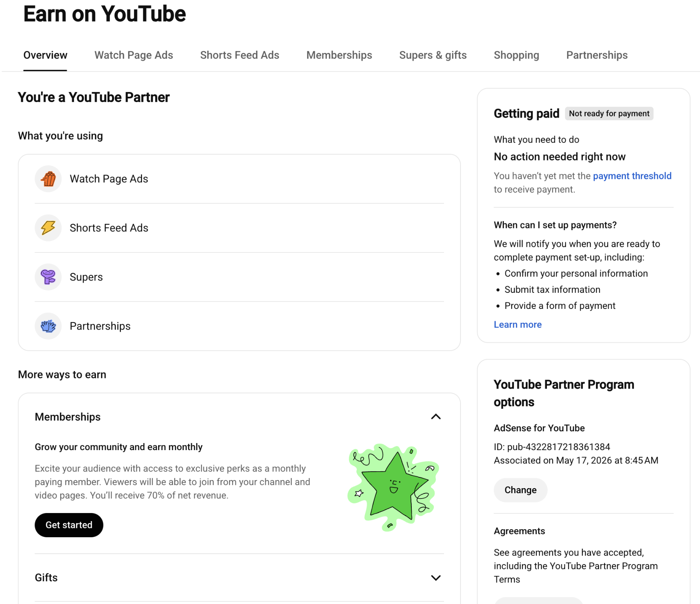Click the Not ready for payment badge
This screenshot has height=604, width=700.
click(x=609, y=114)
